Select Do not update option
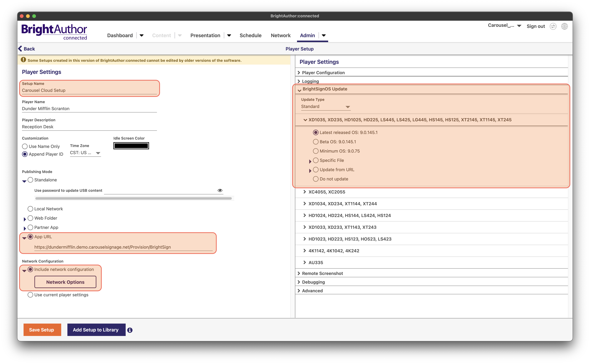Viewport: 590px width, 364px height. [x=315, y=179]
